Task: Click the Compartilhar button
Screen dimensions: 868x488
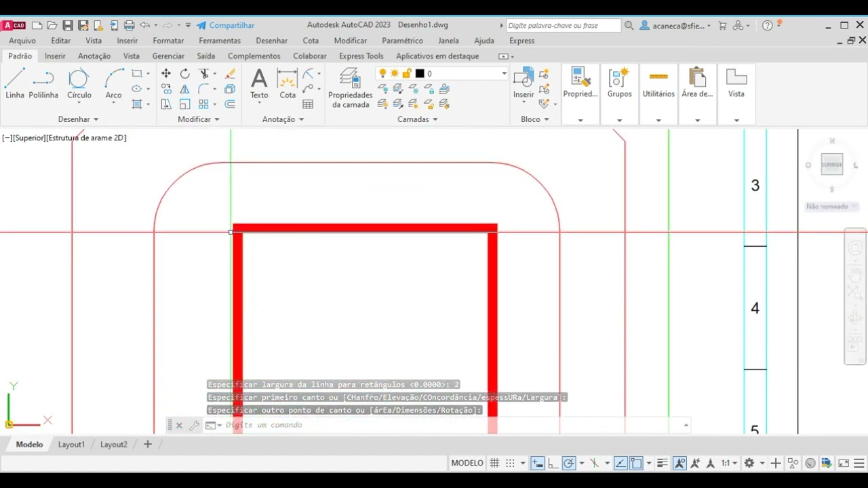Action: coord(225,25)
